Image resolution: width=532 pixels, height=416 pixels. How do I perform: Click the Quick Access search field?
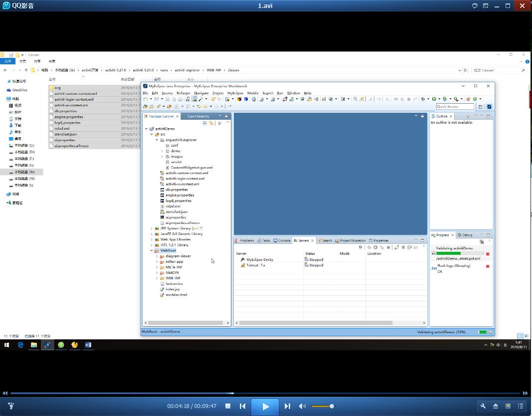click(x=455, y=107)
